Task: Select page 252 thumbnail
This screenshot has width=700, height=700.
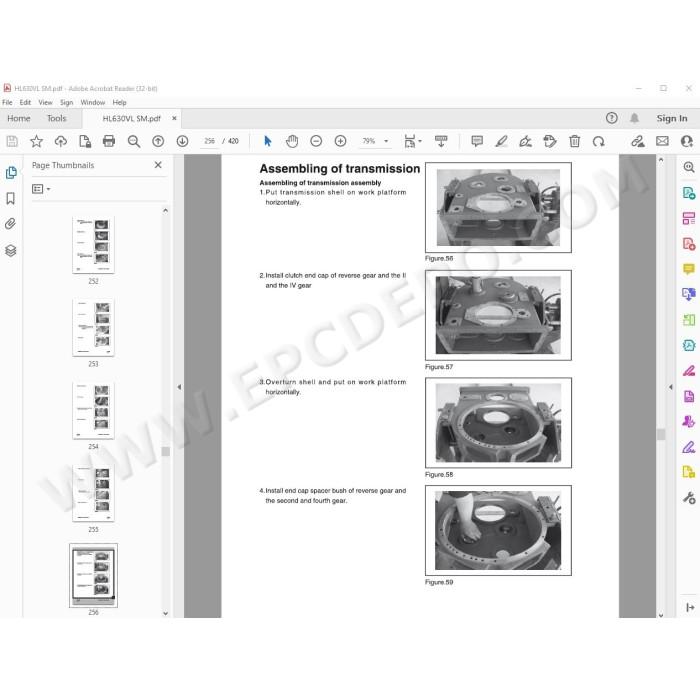Action: pyautogui.click(x=93, y=245)
